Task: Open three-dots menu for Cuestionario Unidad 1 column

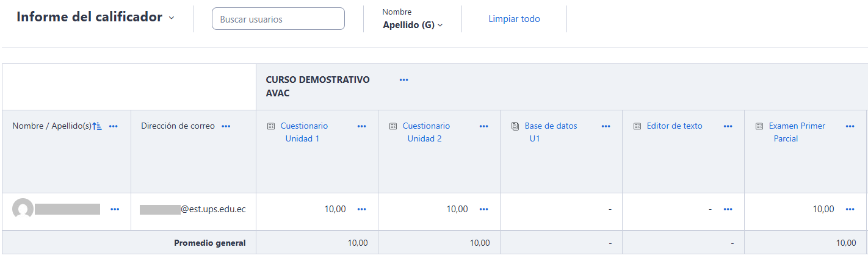Action: [362, 126]
